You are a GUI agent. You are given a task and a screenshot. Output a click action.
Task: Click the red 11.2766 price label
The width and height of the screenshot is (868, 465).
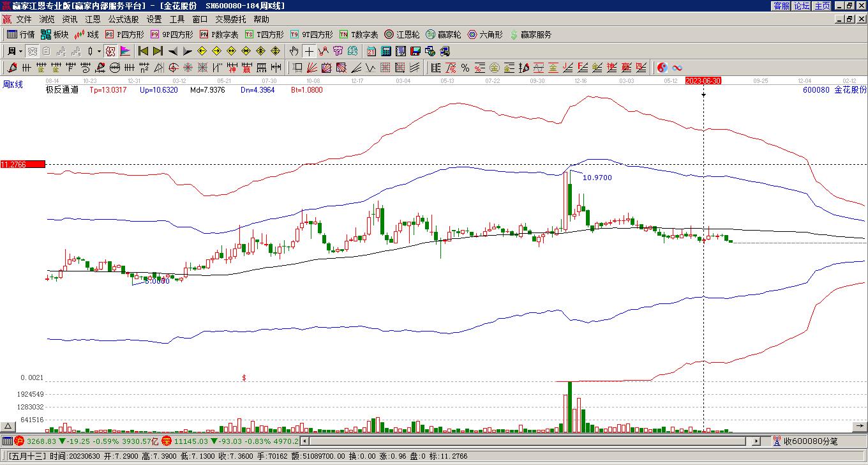tap(23, 164)
